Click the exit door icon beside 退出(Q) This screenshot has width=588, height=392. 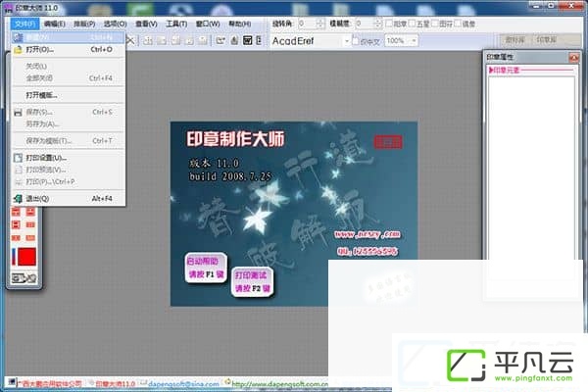[x=18, y=198]
